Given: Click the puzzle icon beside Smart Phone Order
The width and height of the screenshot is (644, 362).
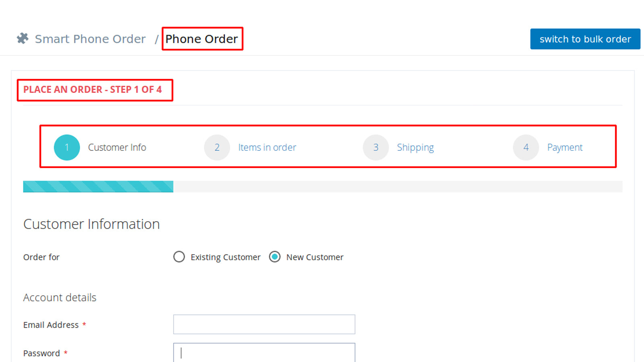Looking at the screenshot, I should click(23, 38).
